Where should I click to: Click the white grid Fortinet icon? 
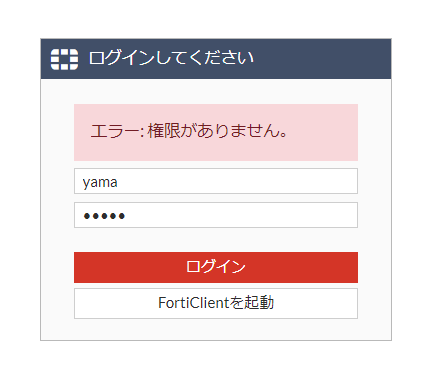click(64, 59)
